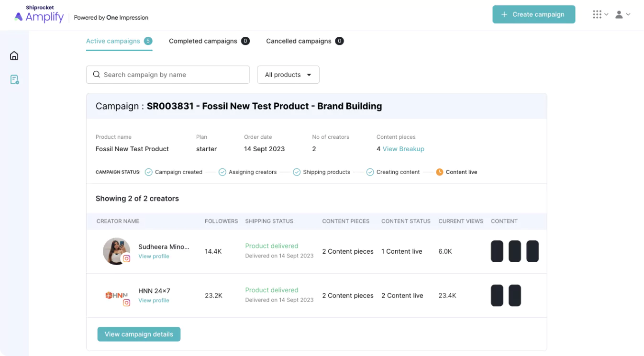Viewport: 644px width, 356px height.
Task: Click '1 Content live' status cell
Action: point(402,251)
